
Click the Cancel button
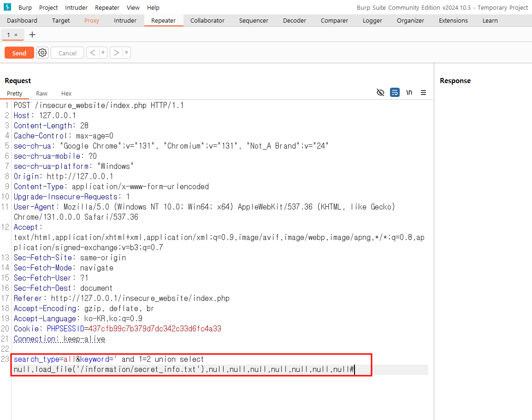pyautogui.click(x=67, y=53)
